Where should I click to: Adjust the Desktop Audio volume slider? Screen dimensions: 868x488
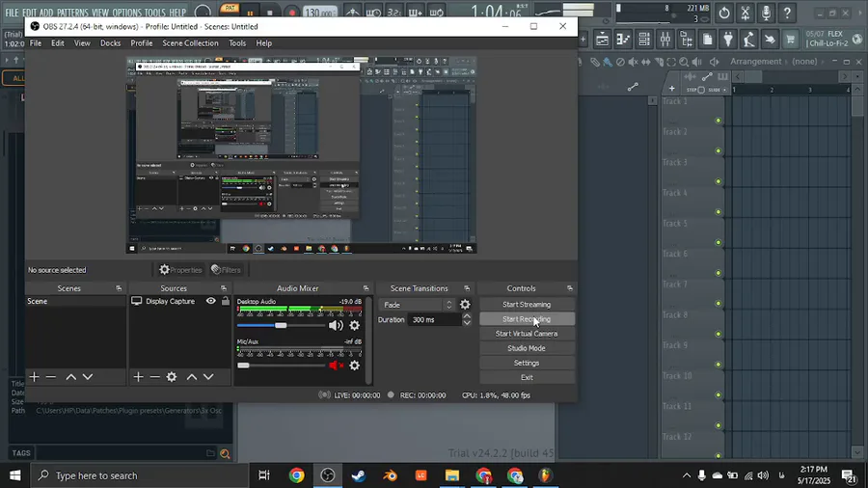coord(281,325)
